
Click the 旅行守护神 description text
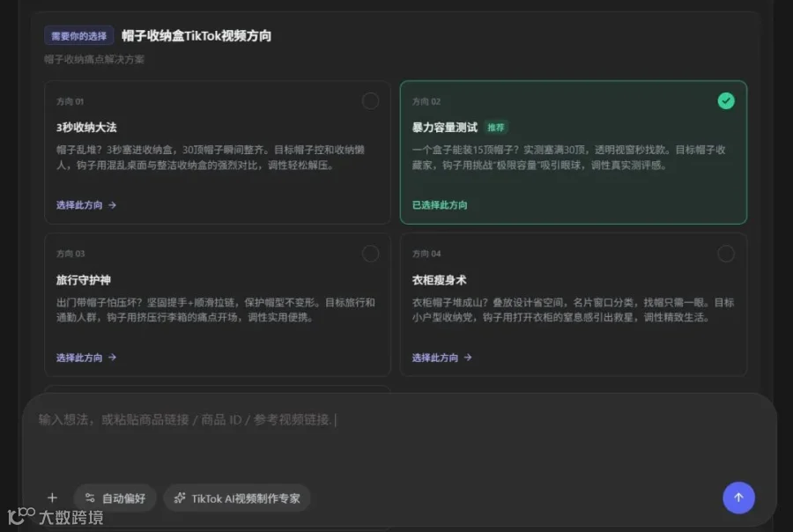coord(216,310)
